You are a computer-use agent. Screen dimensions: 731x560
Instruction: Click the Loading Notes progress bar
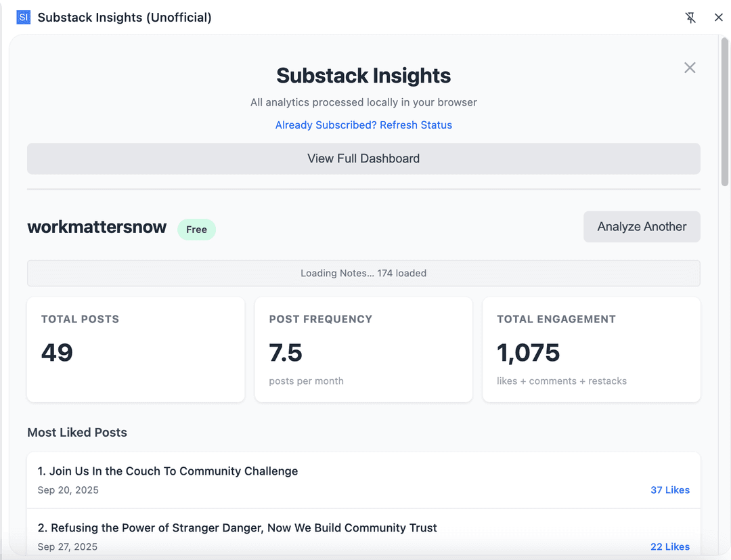(363, 274)
